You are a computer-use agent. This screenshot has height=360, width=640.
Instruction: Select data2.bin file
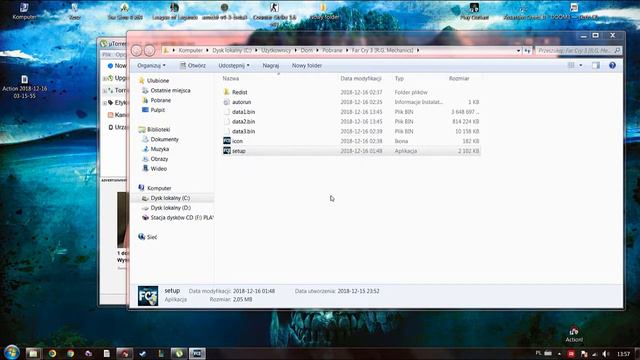point(351,122)
